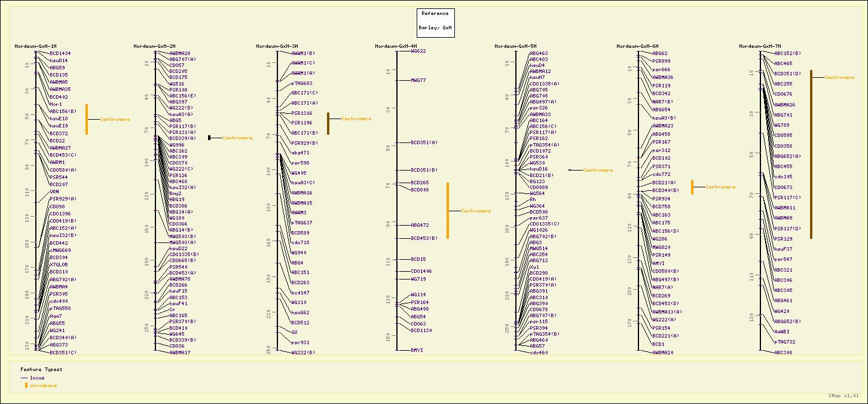Click the small black centromere marker on 2H
Image resolution: width=868 pixels, height=404 pixels.
(x=209, y=138)
